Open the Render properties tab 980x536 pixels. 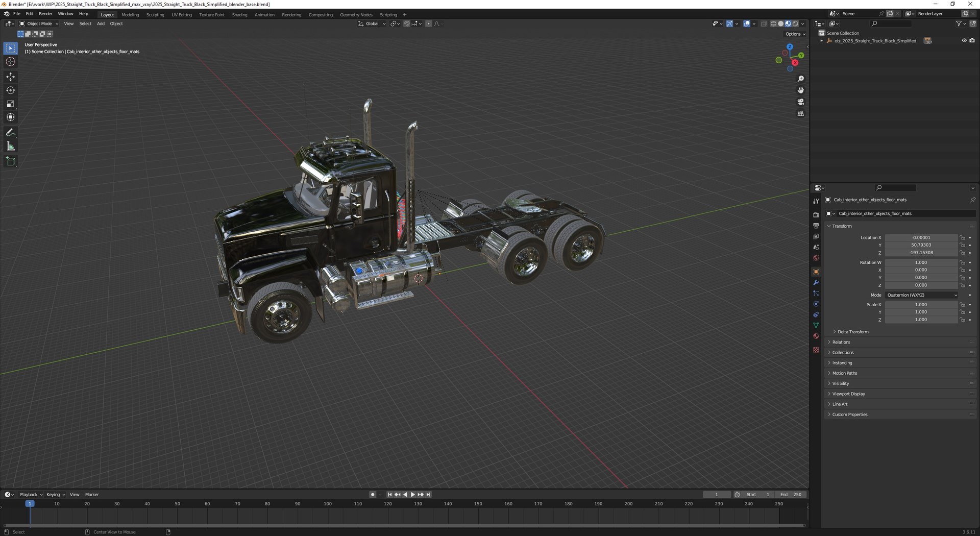816,215
